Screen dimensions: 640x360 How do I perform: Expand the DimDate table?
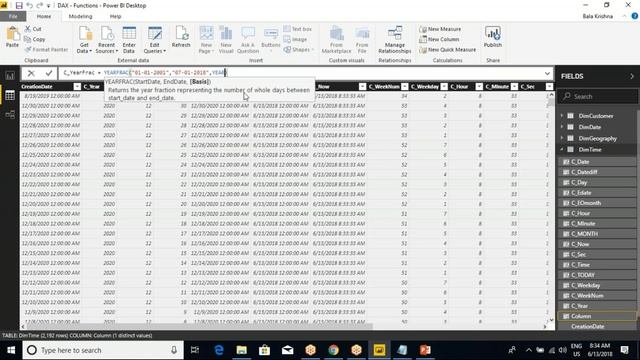pyautogui.click(x=562, y=127)
